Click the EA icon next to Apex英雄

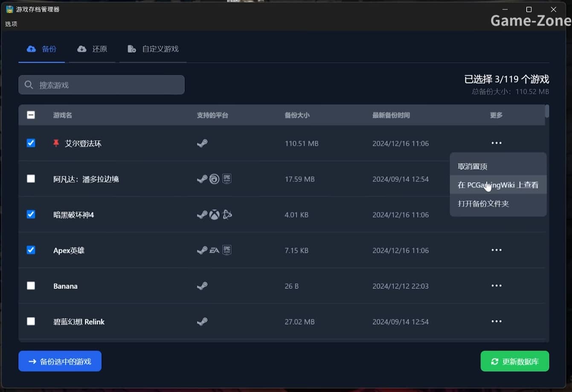coord(214,250)
